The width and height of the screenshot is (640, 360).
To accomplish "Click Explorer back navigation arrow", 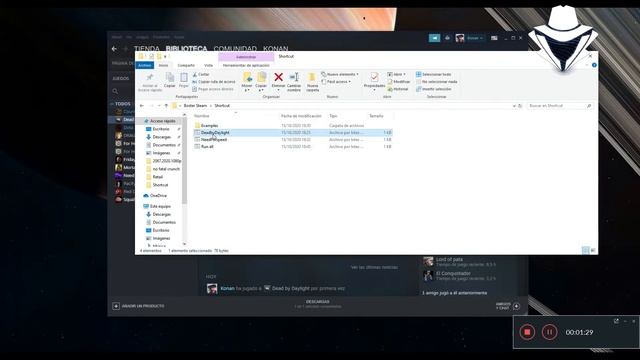I will (142, 106).
